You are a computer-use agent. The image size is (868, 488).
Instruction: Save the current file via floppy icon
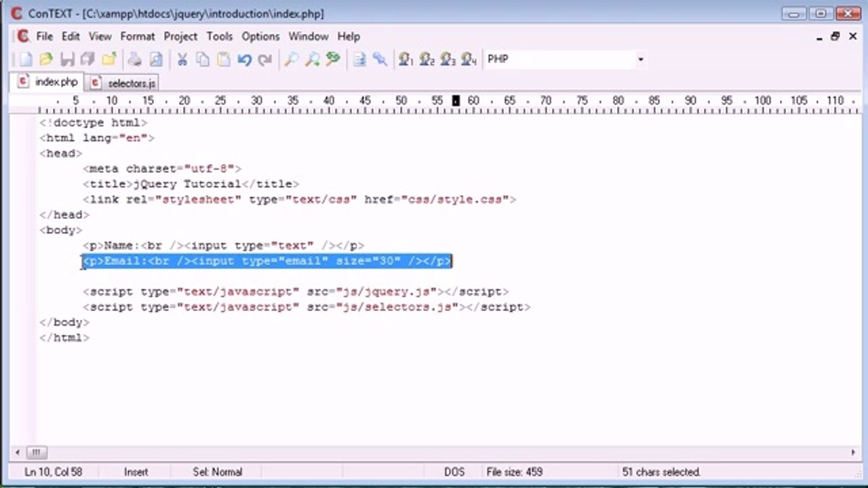[67, 60]
